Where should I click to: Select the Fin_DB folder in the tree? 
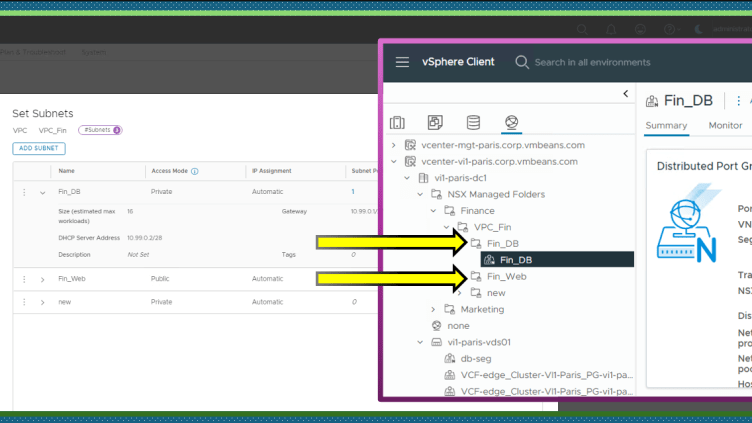coord(503,244)
